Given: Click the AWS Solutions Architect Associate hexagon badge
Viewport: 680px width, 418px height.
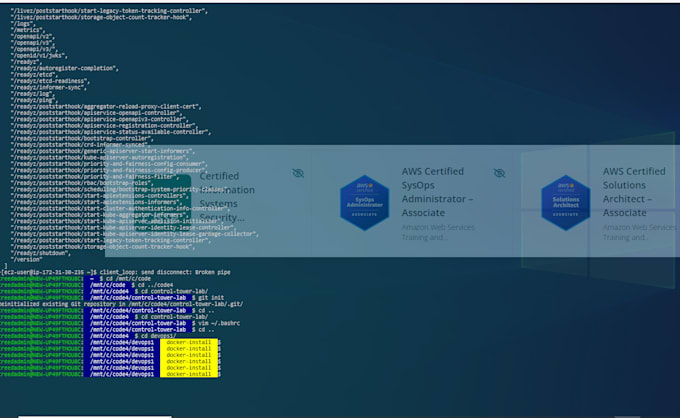Looking at the screenshot, I should pos(566,202).
